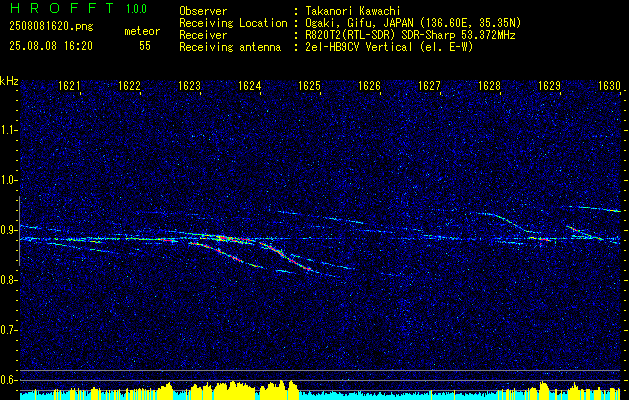Click time marker 1626
This screenshot has width=629, height=400.
(369, 85)
